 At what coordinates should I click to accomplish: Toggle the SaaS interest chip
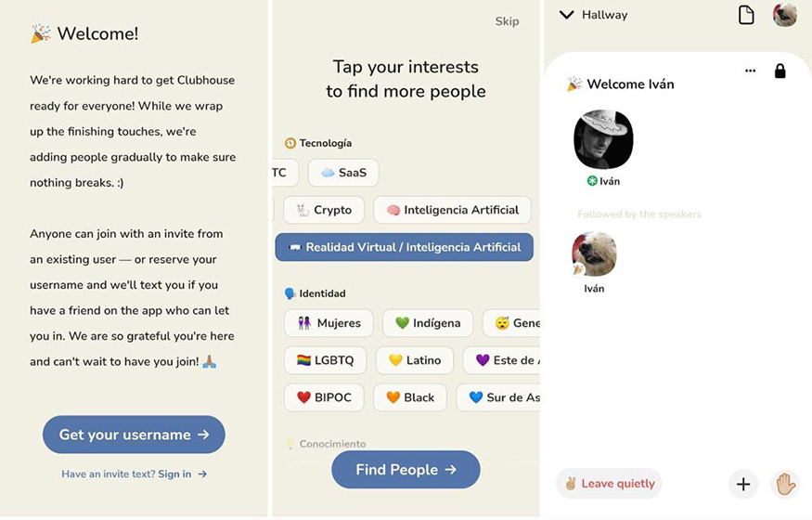pos(343,173)
